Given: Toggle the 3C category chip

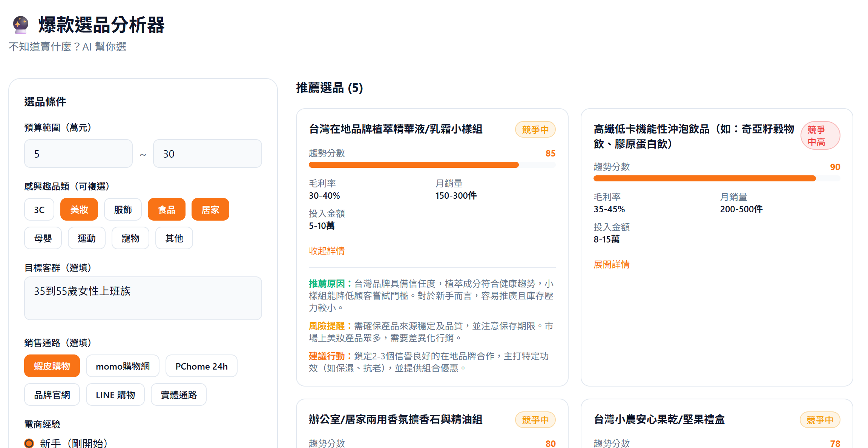Looking at the screenshot, I should (x=39, y=210).
